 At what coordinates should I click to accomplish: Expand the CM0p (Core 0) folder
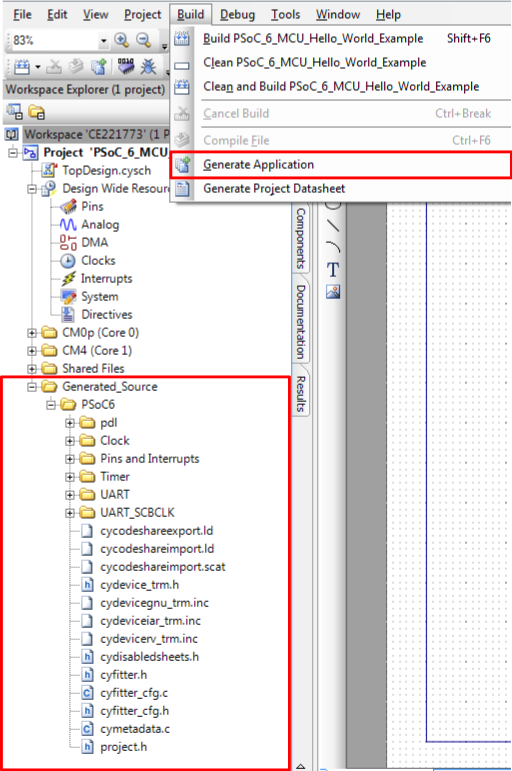pyautogui.click(x=31, y=333)
